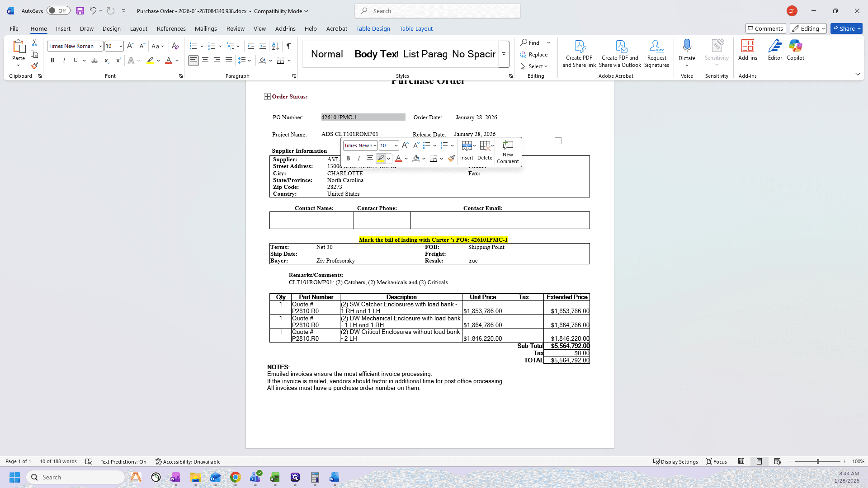Open the ribbon font size dropdown

[x=121, y=46]
